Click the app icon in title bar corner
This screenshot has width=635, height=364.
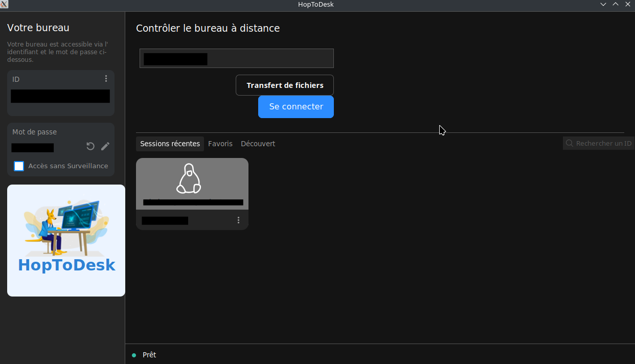click(4, 5)
